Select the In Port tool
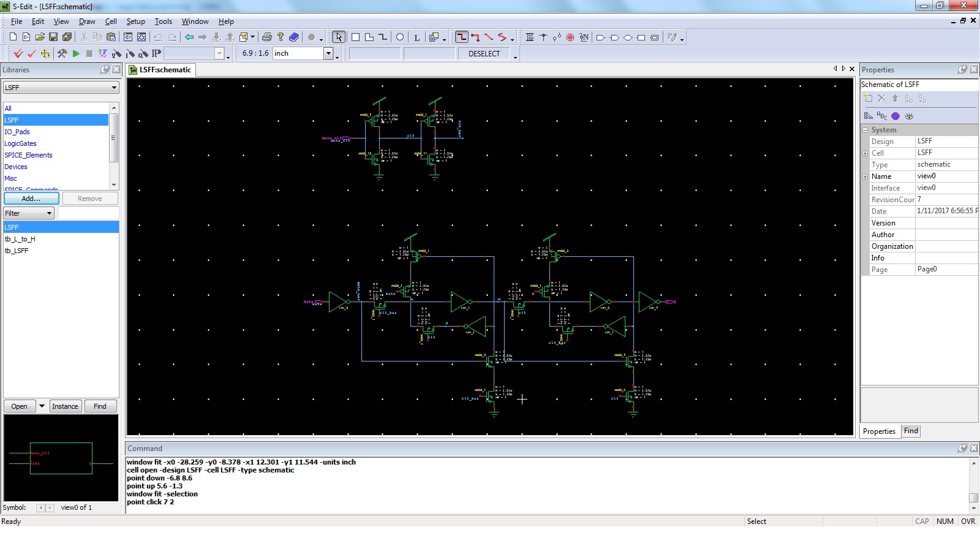980x546 pixels. click(x=601, y=37)
